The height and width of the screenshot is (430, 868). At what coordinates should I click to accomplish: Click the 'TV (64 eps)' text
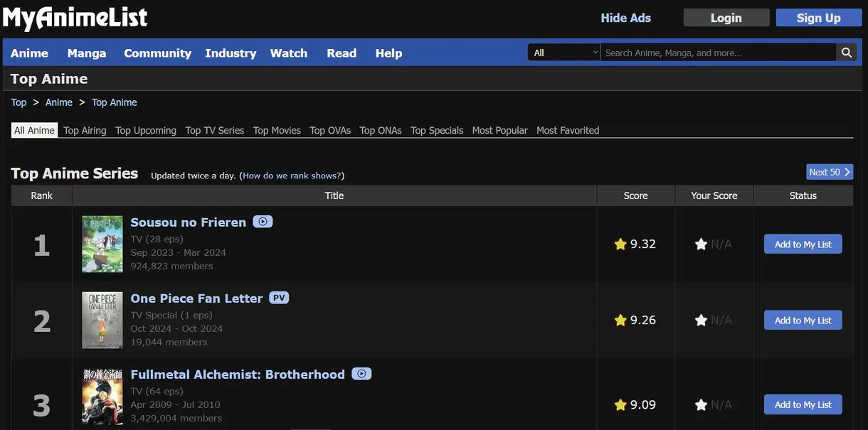pyautogui.click(x=157, y=391)
